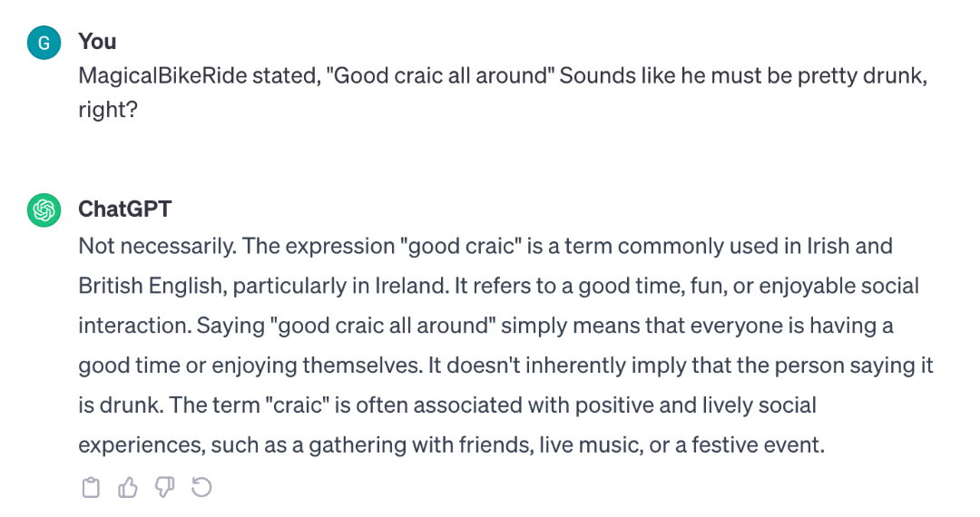Give the response a thumbs up

tap(128, 487)
